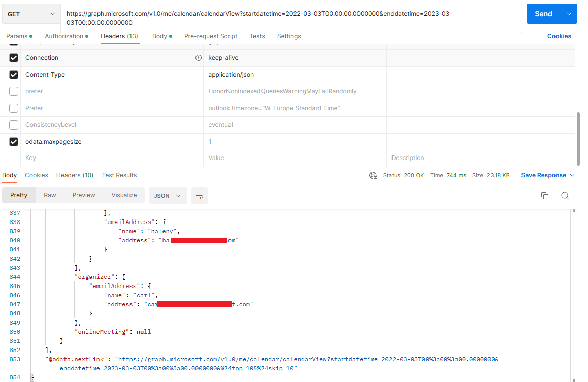
Task: Open the Cookies link
Action: click(x=559, y=36)
